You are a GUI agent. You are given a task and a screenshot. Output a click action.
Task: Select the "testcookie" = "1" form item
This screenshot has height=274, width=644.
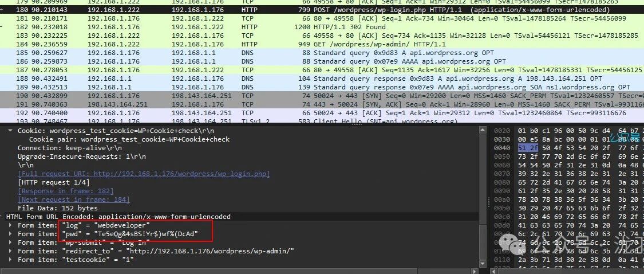pos(76,260)
